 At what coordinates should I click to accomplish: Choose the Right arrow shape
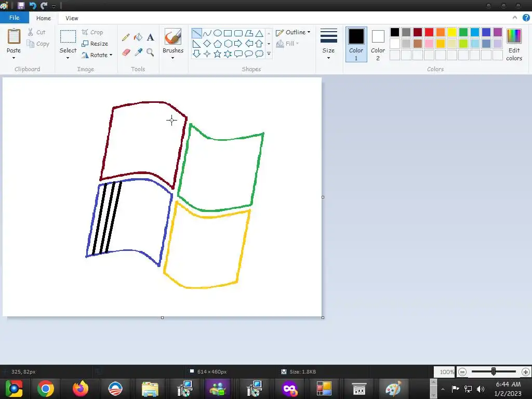[x=238, y=44]
